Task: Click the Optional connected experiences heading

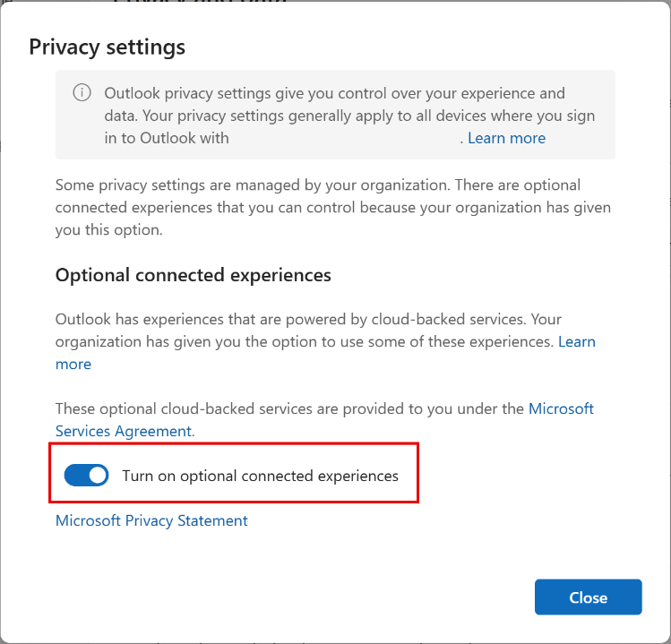Action: pos(194,275)
